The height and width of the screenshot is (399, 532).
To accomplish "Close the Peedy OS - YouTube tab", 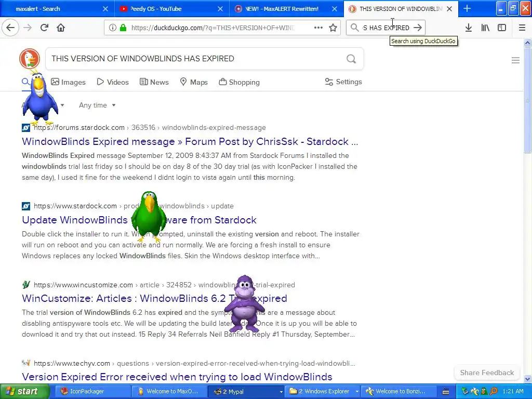I will (x=220, y=9).
